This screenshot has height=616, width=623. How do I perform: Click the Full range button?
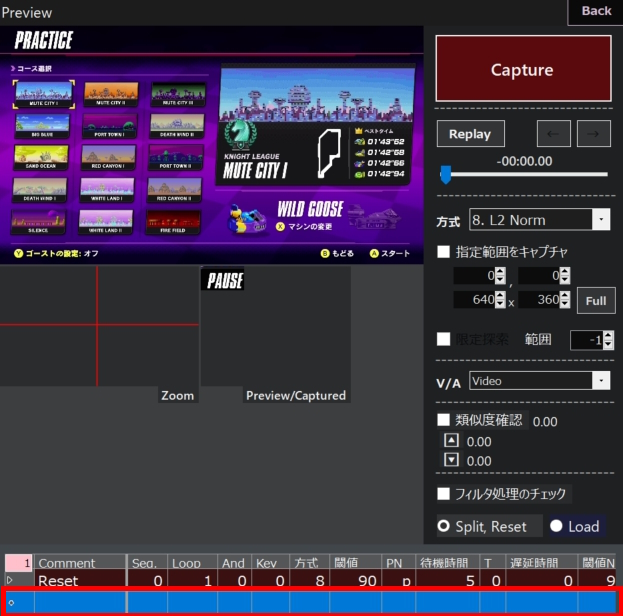tap(596, 301)
